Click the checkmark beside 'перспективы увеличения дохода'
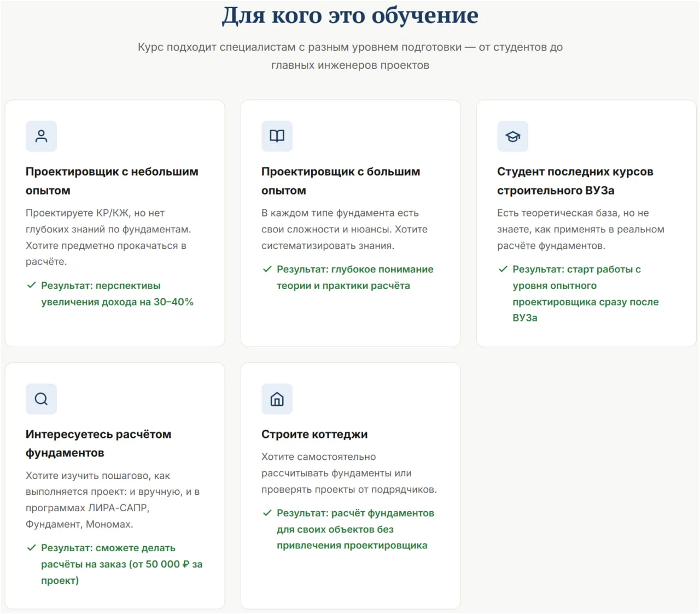 (x=31, y=285)
